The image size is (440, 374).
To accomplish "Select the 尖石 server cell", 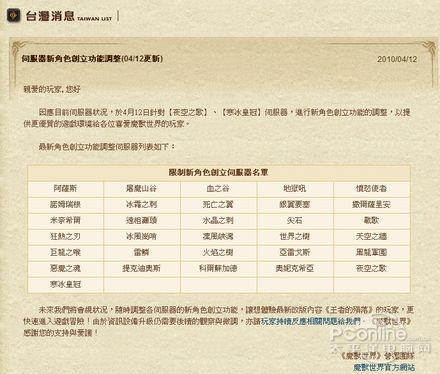I will 295,221.
